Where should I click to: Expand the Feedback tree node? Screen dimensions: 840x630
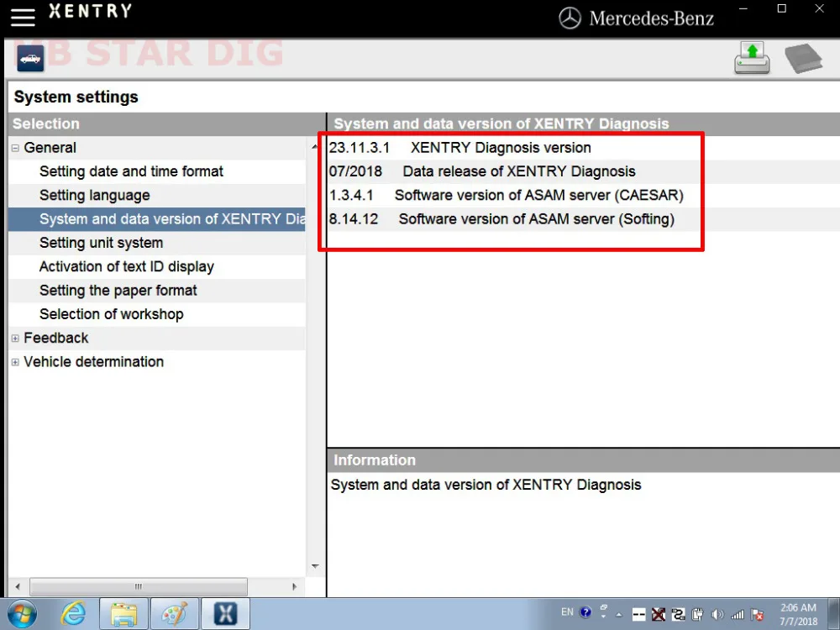click(15, 339)
